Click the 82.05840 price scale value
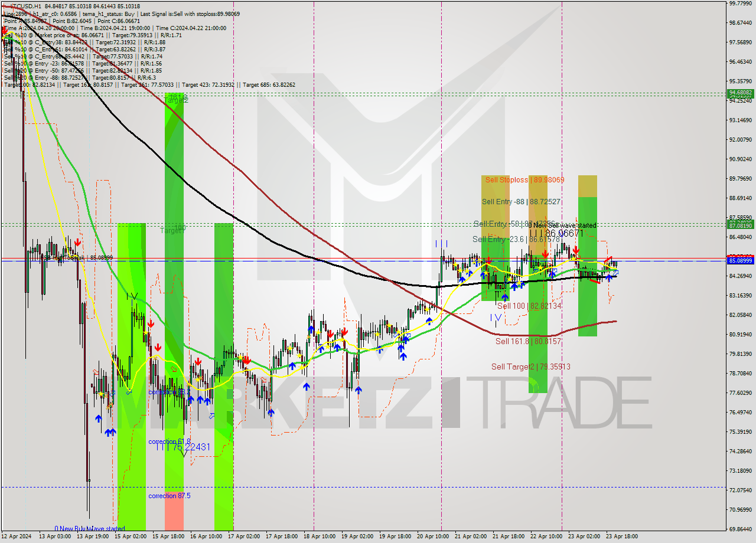The height and width of the screenshot is (543, 756). (741, 315)
